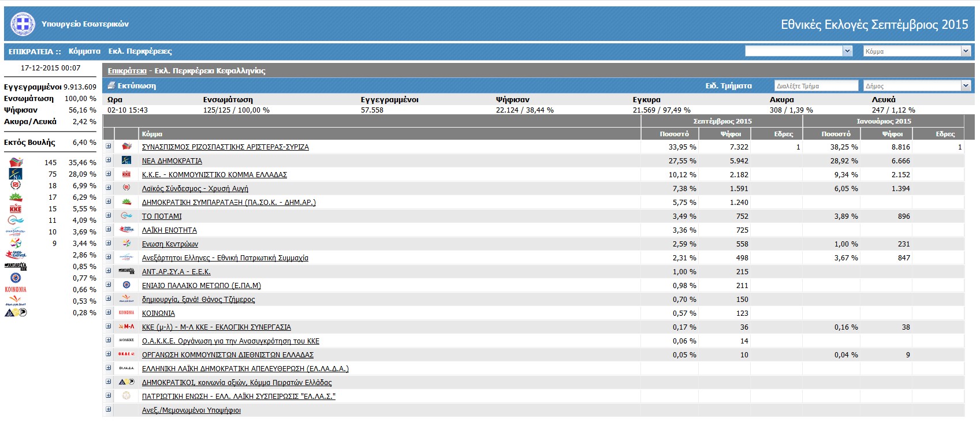Viewport: 980px width, 448px height.
Task: Expand the Λαϊκός Σύνδεσμος - Χρυσή Αυγή row
Action: pos(108,188)
